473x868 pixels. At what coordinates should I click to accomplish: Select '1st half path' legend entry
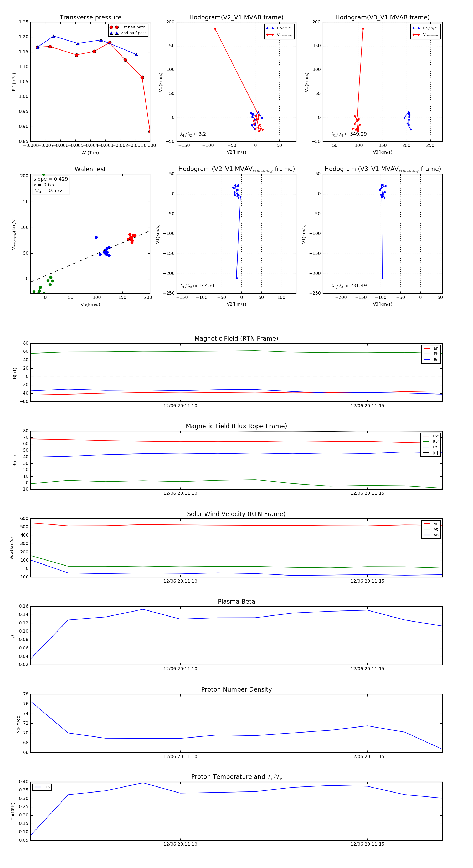pyautogui.click(x=128, y=27)
